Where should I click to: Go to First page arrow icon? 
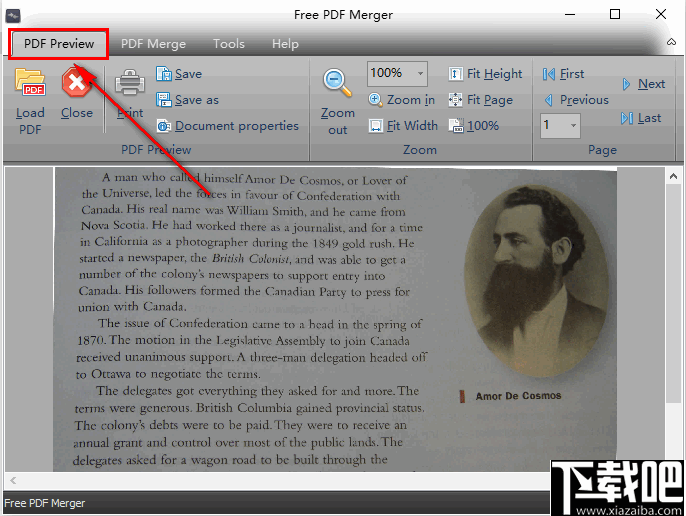pos(549,74)
